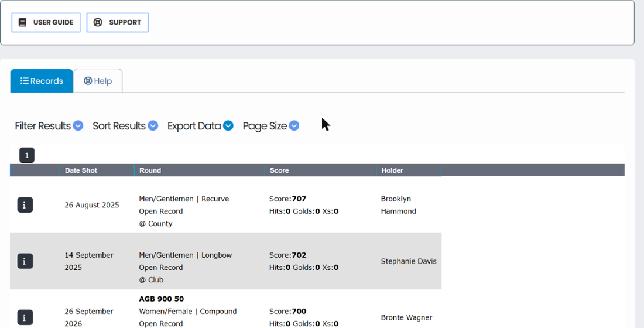
Task: Select the Records tab
Action: click(x=42, y=81)
